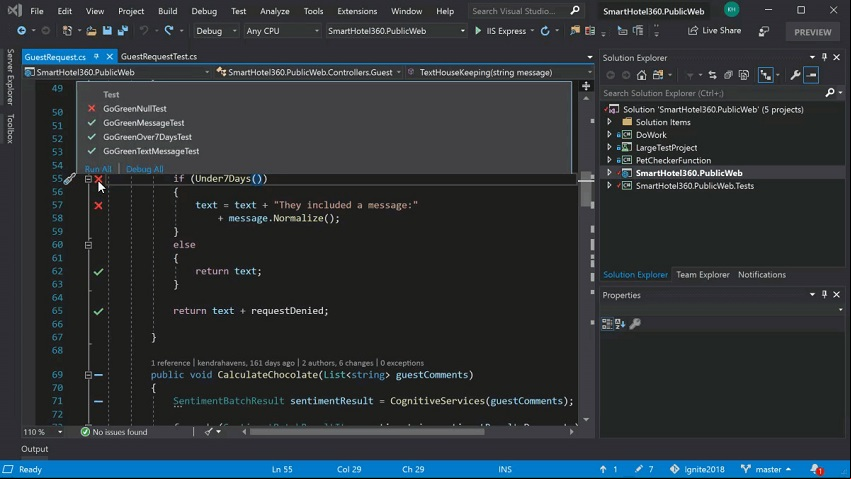Open the File menu
The height and width of the screenshot is (479, 851).
tap(37, 11)
